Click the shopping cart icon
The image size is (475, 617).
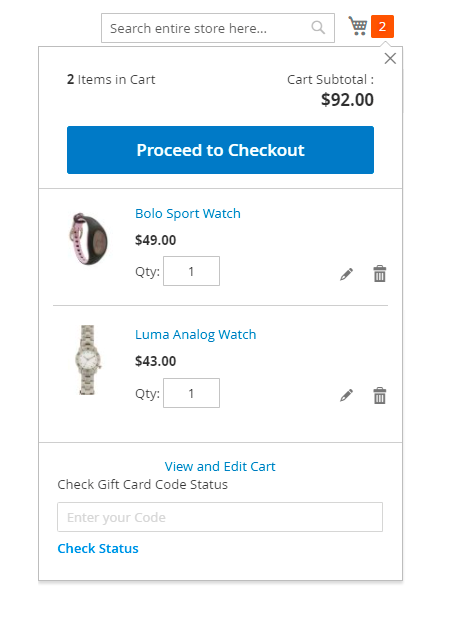pyautogui.click(x=358, y=26)
